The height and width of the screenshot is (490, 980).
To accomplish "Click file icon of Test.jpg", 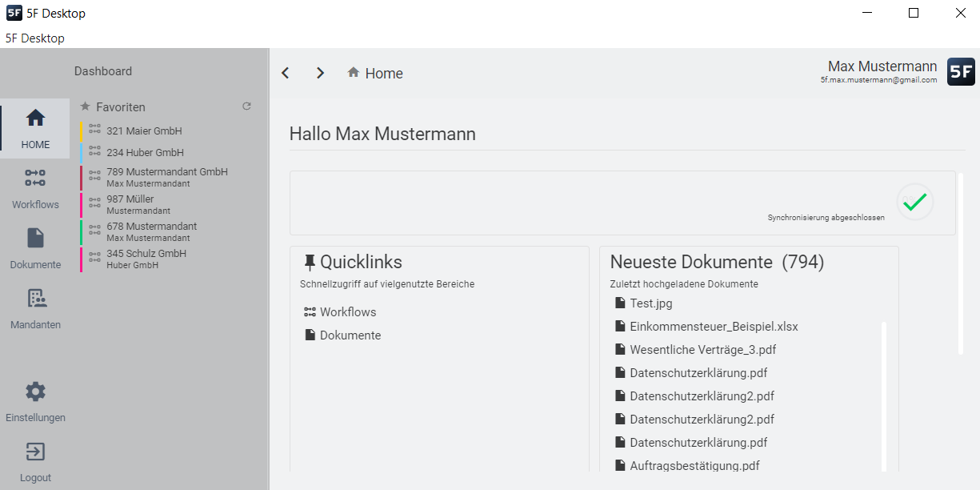I will coord(619,303).
